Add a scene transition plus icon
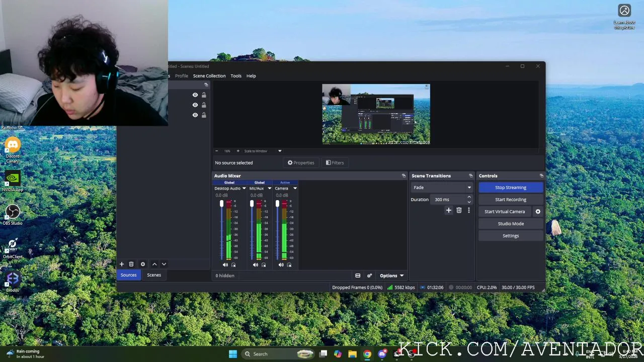Screen dimensions: 644x362 (x=449, y=211)
